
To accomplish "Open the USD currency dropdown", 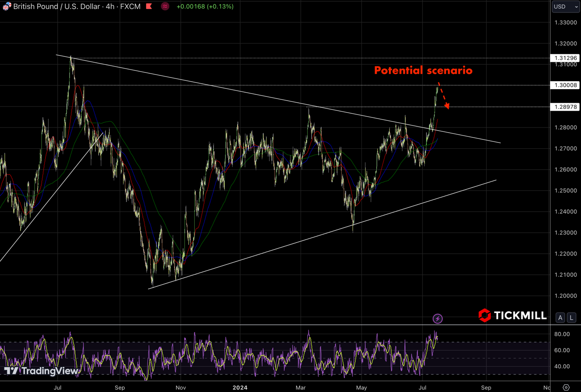I will (x=566, y=6).
